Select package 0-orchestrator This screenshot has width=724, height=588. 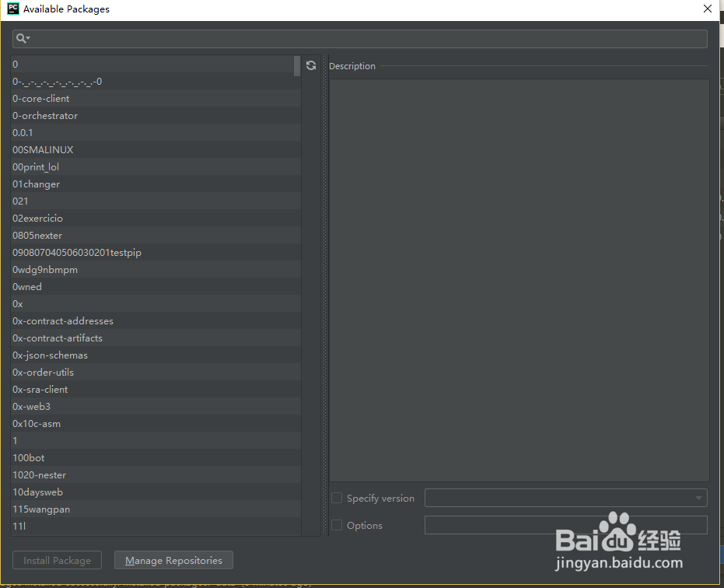[156, 115]
